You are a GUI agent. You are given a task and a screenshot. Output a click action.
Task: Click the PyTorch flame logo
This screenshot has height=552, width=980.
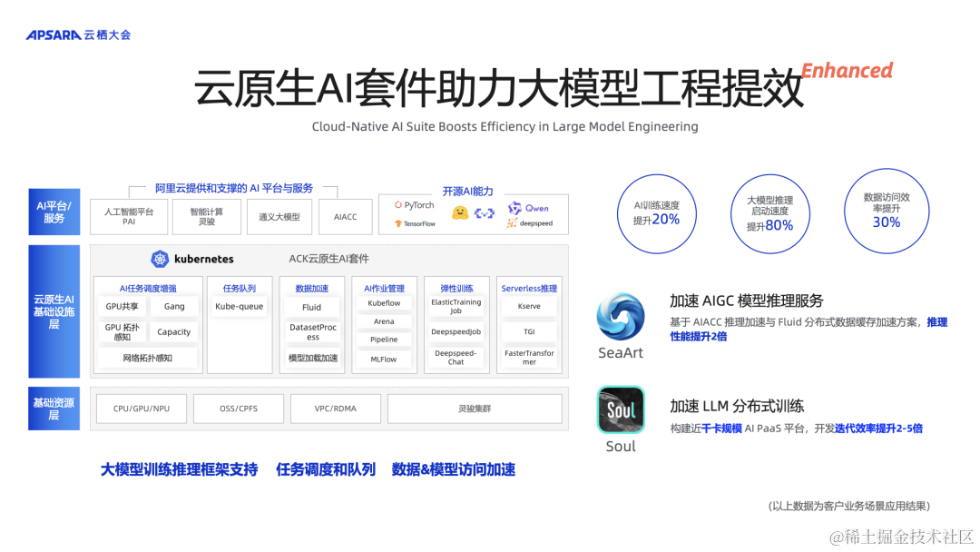pos(398,204)
